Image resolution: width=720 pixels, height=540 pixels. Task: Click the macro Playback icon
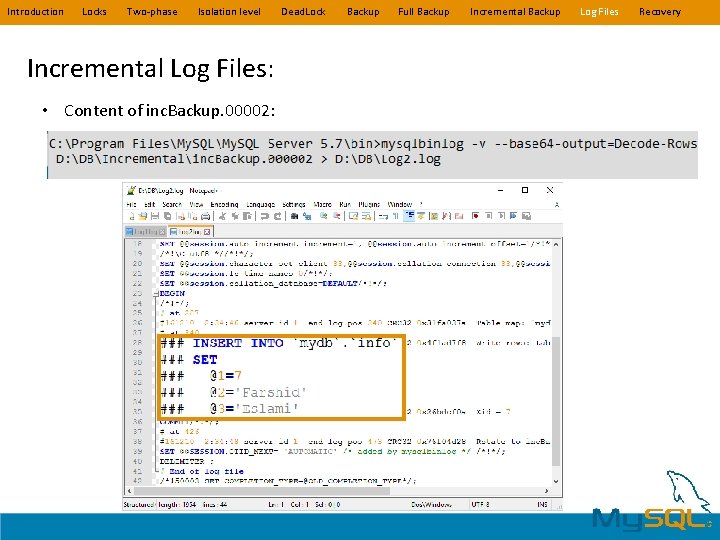coord(501,216)
